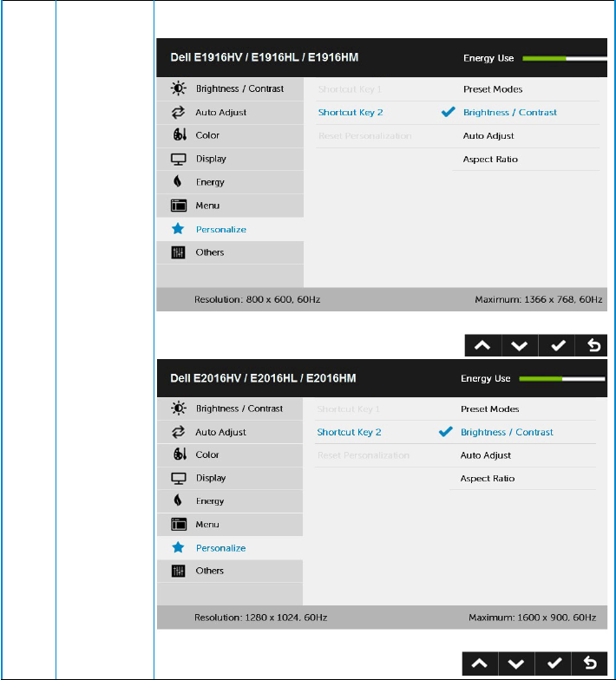
Task: Click confirm checkmark button under E2016HV menu
Action: 554,664
